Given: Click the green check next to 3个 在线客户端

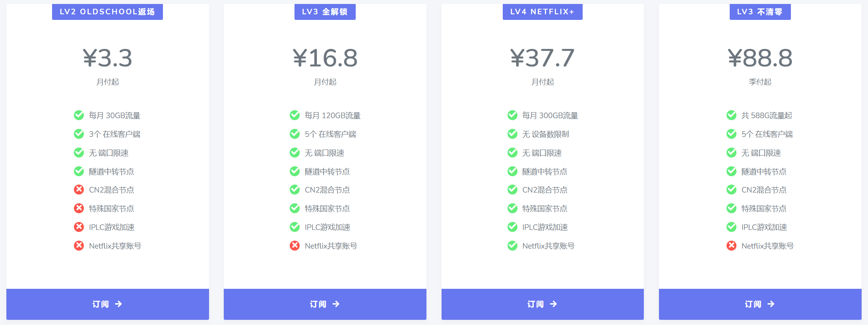Looking at the screenshot, I should pos(79,134).
